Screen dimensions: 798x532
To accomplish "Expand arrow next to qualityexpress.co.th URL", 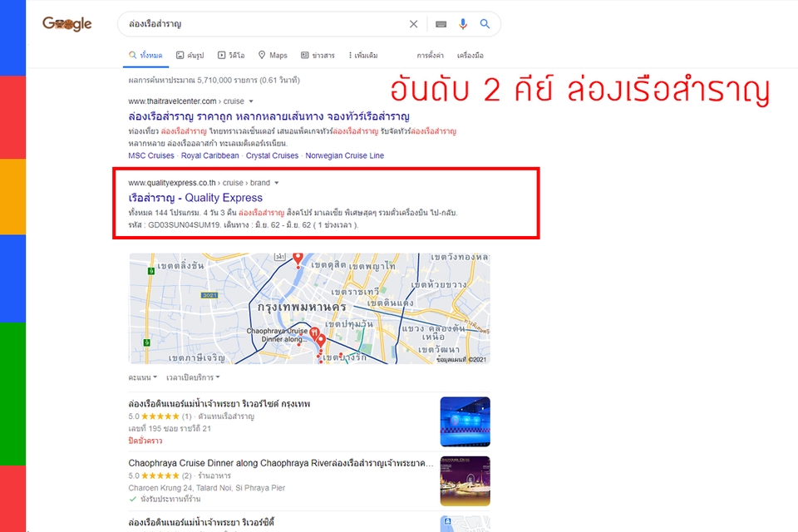I will pos(276,183).
